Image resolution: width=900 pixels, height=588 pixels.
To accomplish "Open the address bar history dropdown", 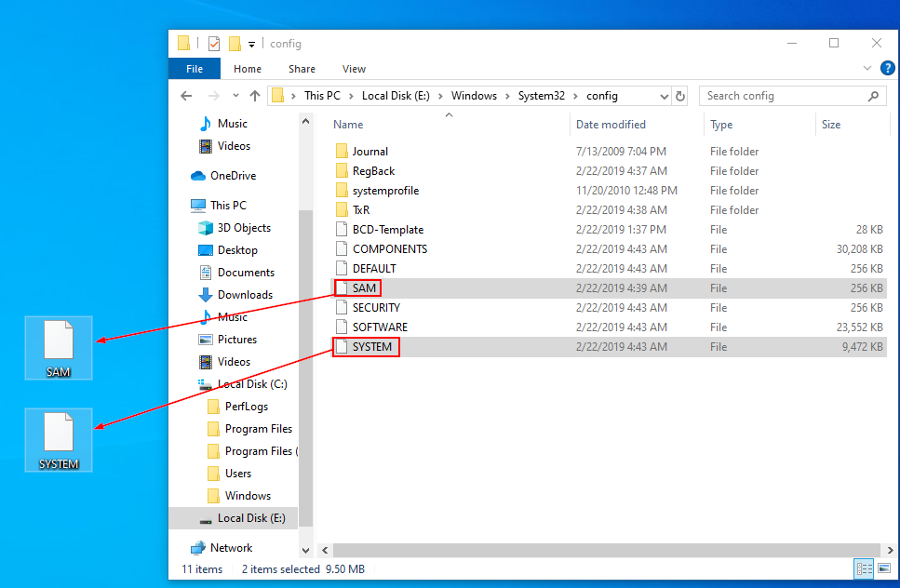I will click(x=665, y=97).
